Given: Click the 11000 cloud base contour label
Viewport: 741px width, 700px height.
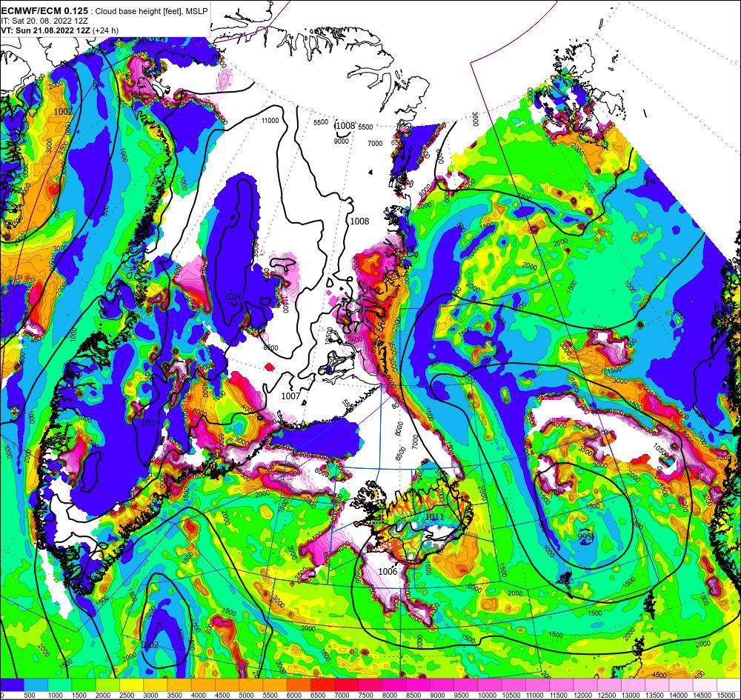Looking at the screenshot, I should 270,121.
